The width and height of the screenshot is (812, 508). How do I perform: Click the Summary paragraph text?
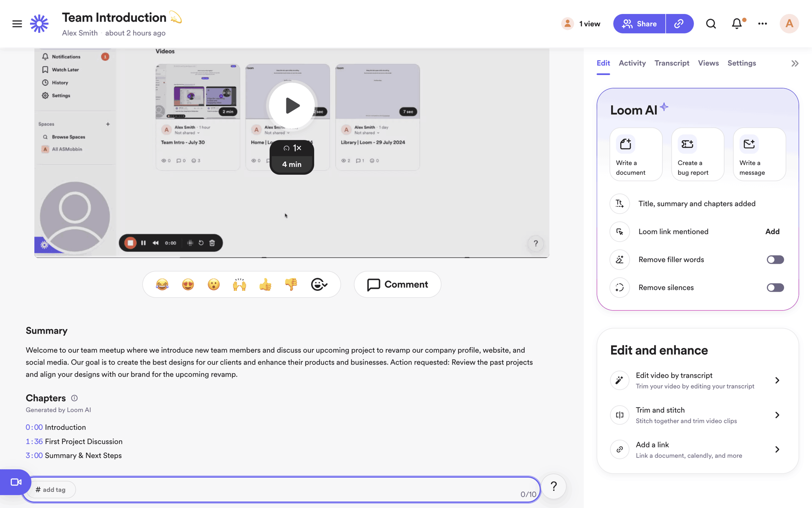pyautogui.click(x=279, y=362)
